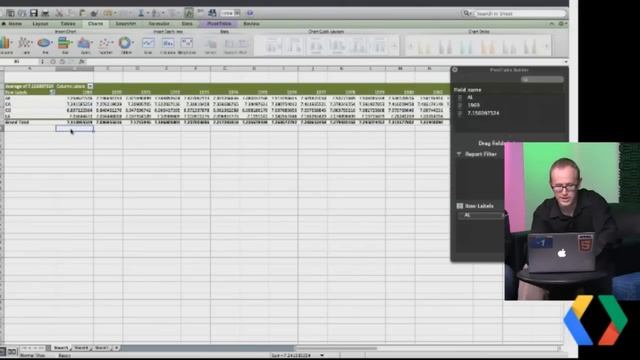Open the Row Labels filter dropdown
Viewport: 640px width, 360px height.
(x=52, y=92)
